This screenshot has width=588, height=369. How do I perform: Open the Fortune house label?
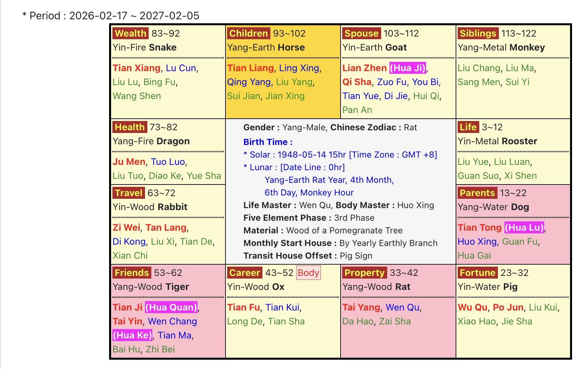[477, 273]
